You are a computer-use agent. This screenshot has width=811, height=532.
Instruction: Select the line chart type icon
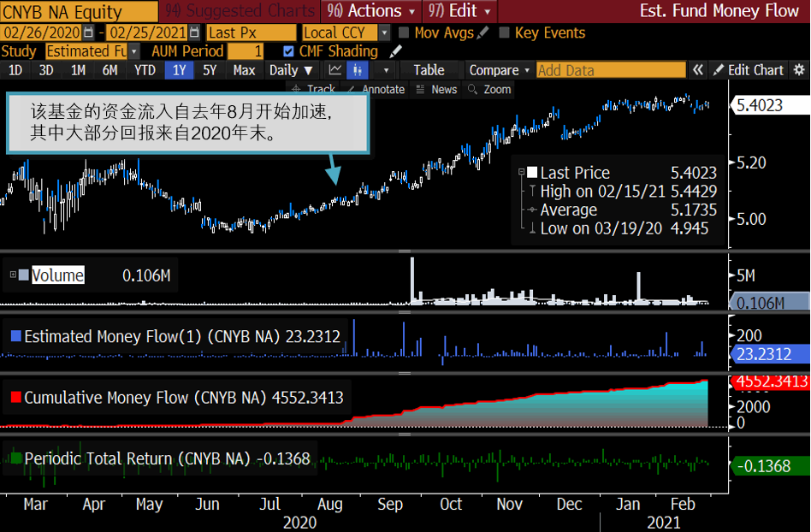click(335, 70)
